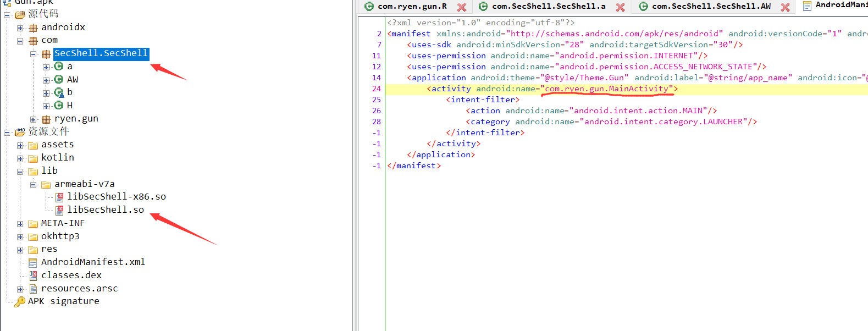Expand the resources.arsc node
Image resolution: width=868 pixels, height=331 pixels.
20,289
